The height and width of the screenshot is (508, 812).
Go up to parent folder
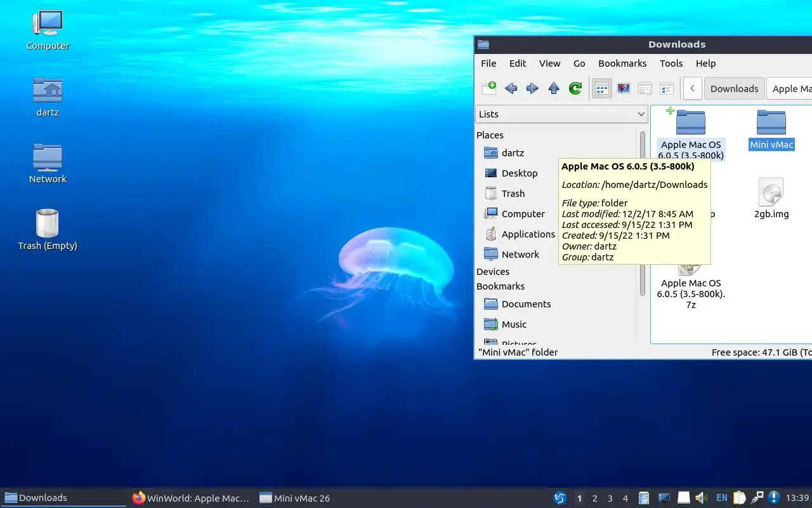(554, 88)
